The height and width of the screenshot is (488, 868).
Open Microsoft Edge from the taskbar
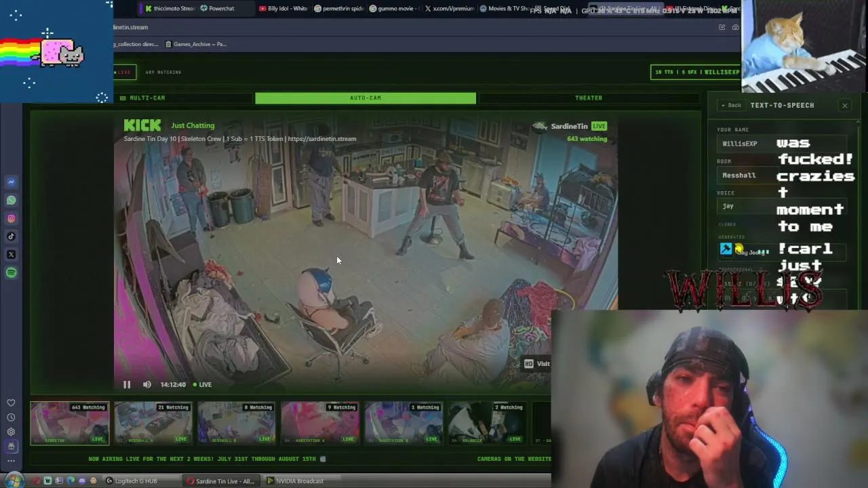(x=71, y=481)
